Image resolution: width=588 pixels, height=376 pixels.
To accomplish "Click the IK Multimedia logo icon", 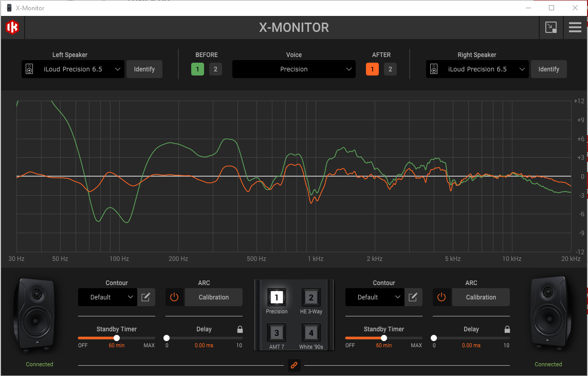I will pos(12,27).
